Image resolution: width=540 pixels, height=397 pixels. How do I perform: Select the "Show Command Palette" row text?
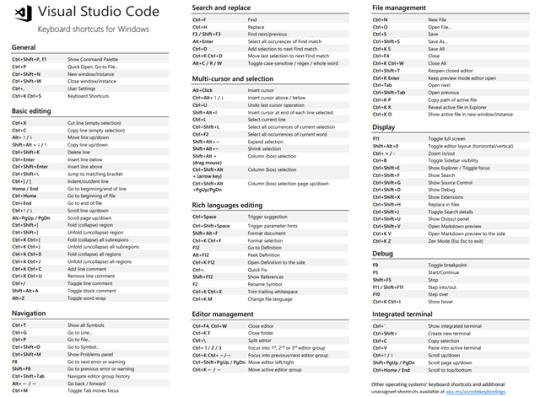[93, 59]
